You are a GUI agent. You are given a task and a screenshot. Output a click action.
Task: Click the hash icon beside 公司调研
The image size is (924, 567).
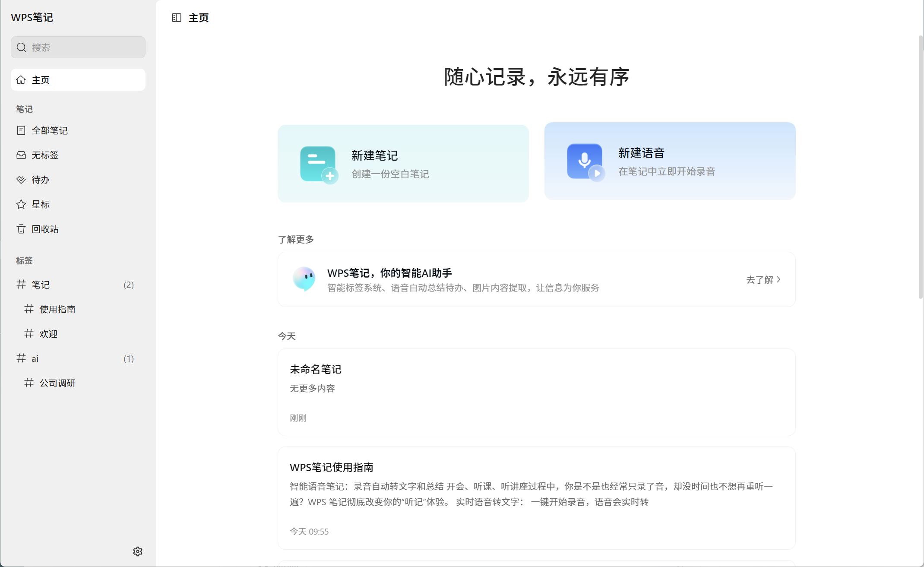[29, 383]
